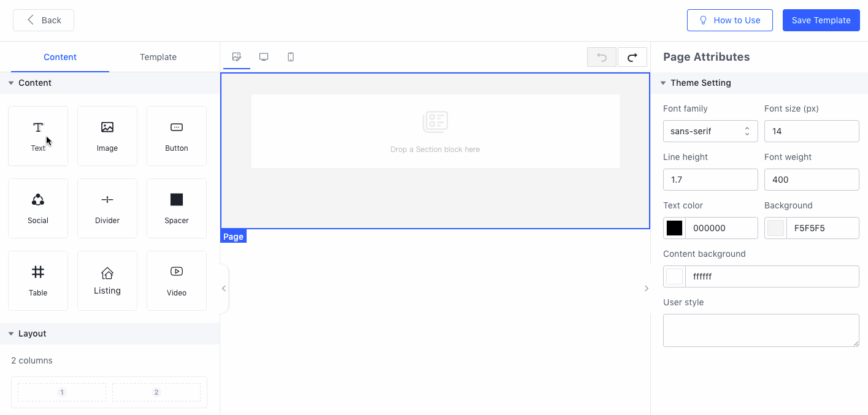The width and height of the screenshot is (868, 415).
Task: Collapse the Layout section
Action: [11, 333]
